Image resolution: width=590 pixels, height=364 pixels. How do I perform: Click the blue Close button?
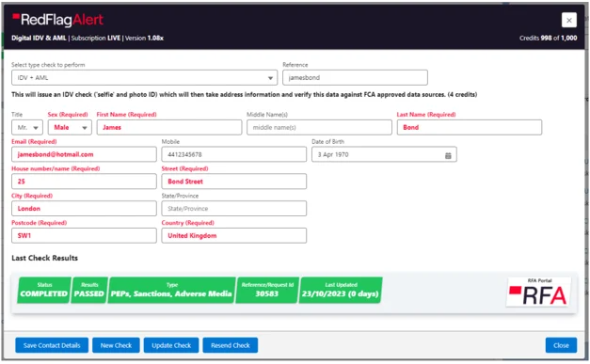pos(561,345)
